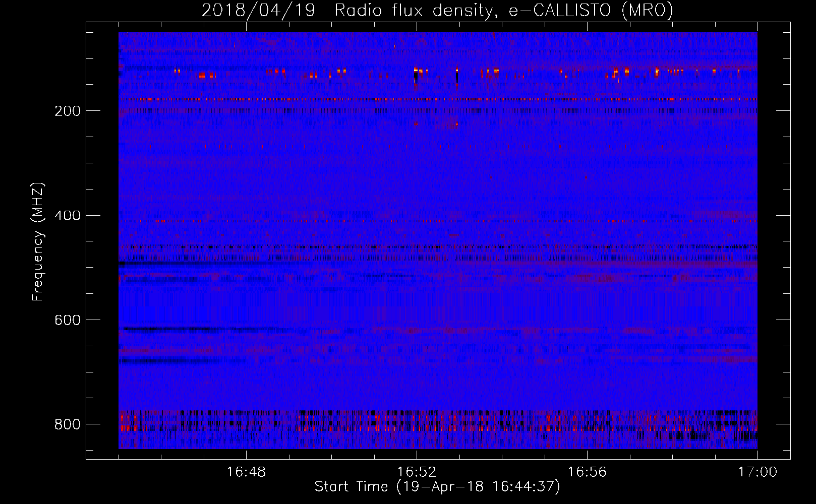Click the 600 frequency tick label

[x=68, y=321]
